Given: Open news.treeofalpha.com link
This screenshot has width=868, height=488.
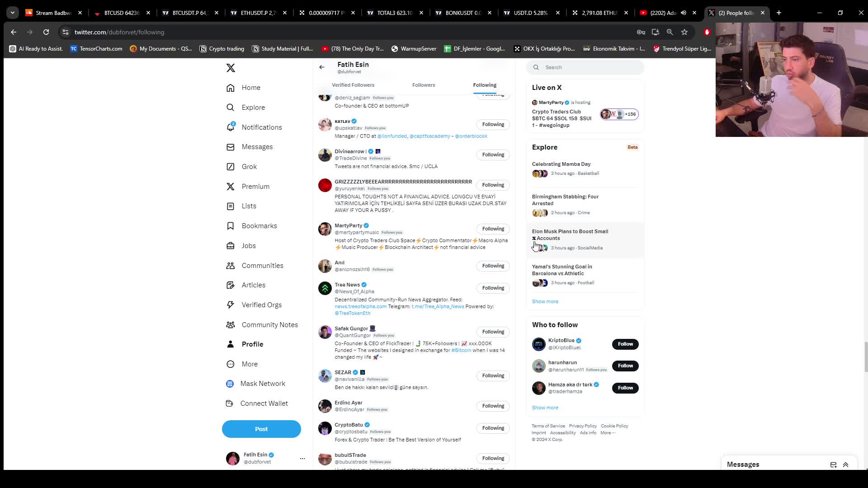Looking at the screenshot, I should click(x=360, y=306).
